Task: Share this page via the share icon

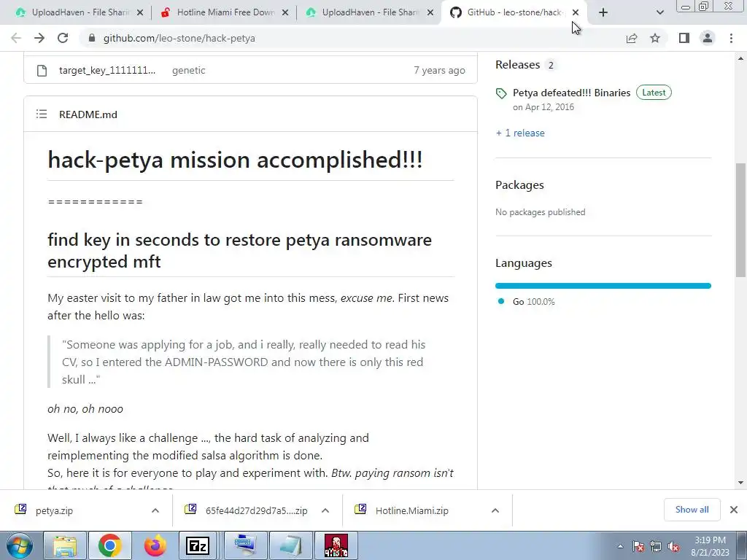Action: [x=632, y=38]
